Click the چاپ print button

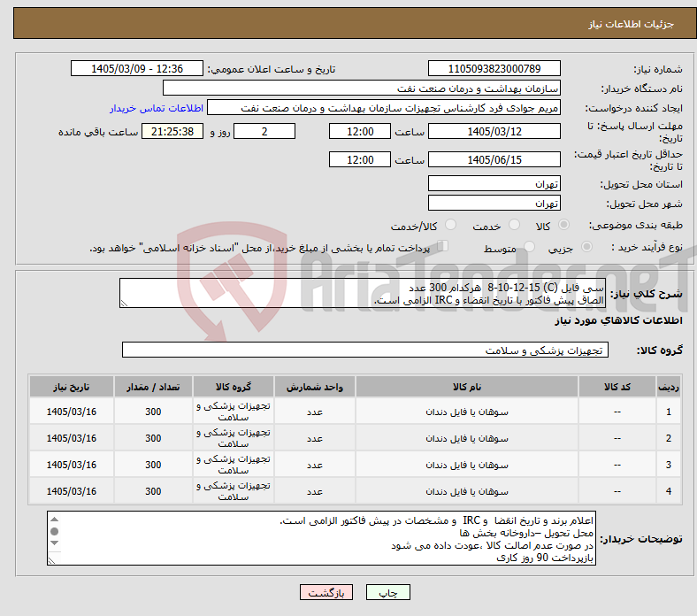[388, 592]
